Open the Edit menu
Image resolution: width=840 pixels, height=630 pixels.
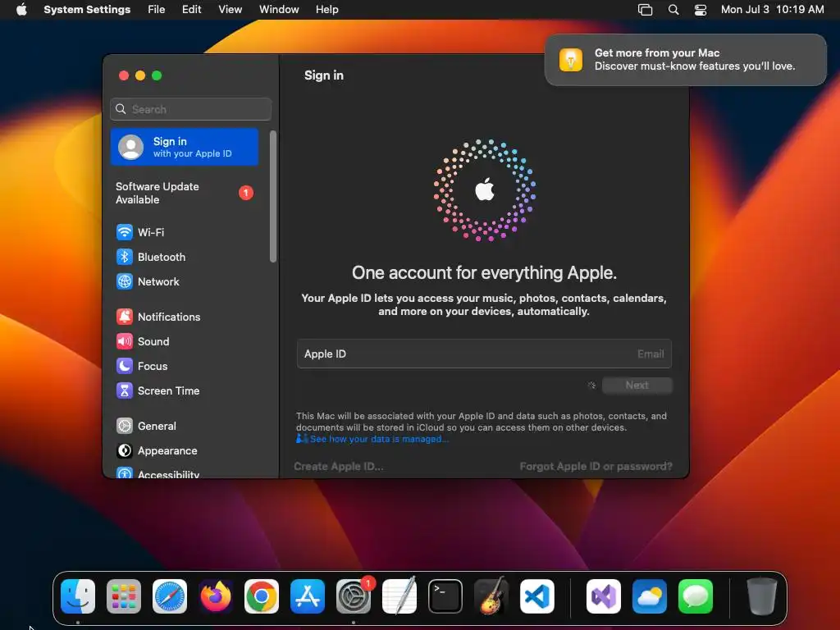point(191,10)
